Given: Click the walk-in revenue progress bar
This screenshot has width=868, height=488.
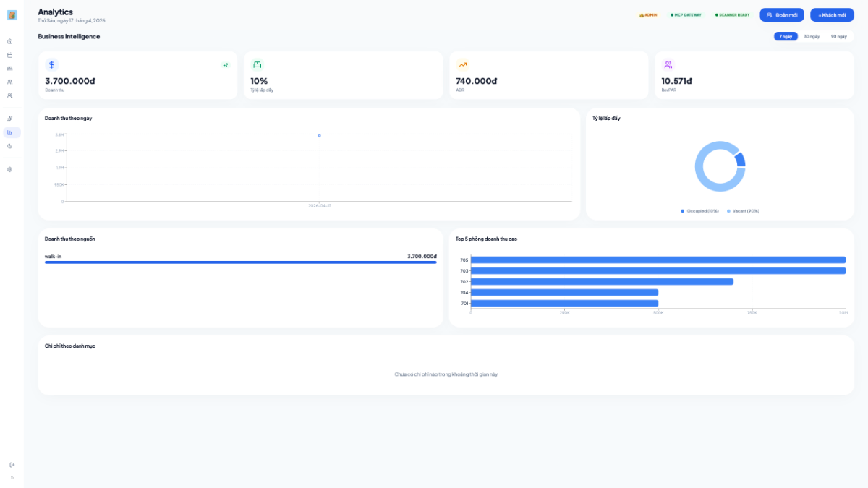Looking at the screenshot, I should (241, 262).
